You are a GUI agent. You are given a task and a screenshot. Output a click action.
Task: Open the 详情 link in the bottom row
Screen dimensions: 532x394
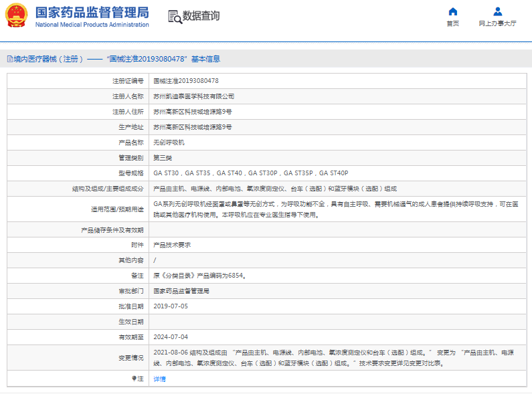click(x=159, y=379)
